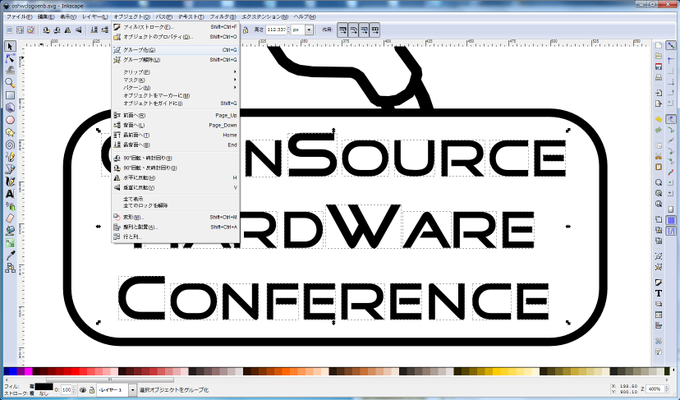Select the Selector arrow tool
The image size is (680, 400).
(x=10, y=46)
